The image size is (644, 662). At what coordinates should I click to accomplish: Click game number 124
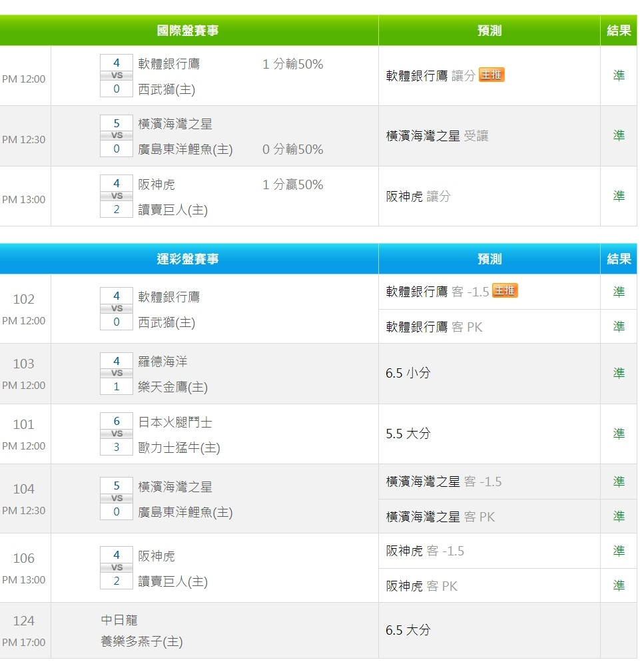click(24, 621)
